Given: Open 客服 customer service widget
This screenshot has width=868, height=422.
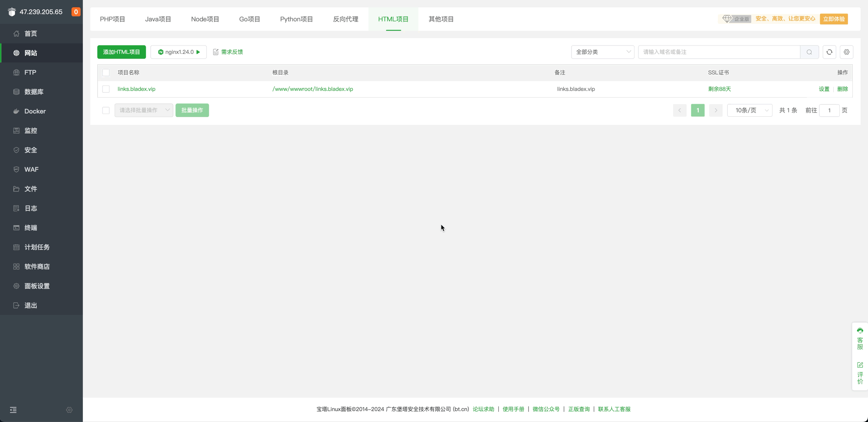Looking at the screenshot, I should click(x=860, y=339).
